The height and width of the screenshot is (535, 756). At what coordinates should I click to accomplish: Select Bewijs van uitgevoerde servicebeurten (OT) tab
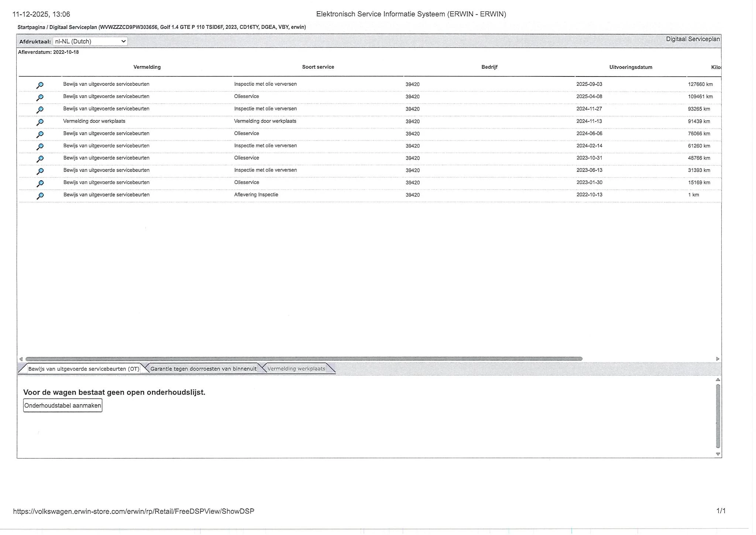click(x=83, y=369)
